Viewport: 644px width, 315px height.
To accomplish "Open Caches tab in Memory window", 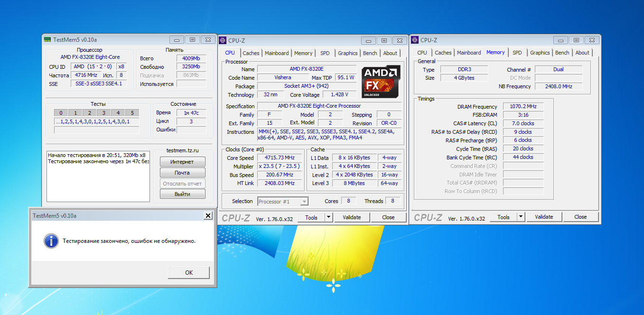I will (x=443, y=53).
